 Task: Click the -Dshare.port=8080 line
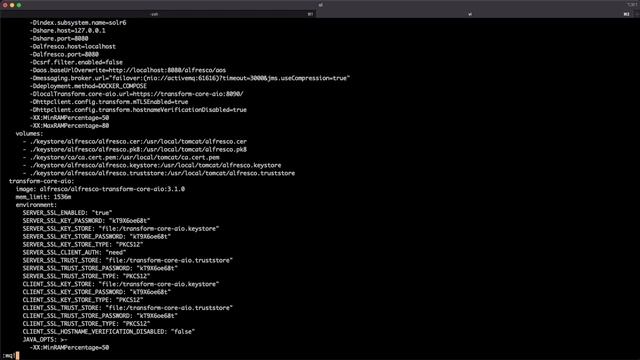click(59, 38)
